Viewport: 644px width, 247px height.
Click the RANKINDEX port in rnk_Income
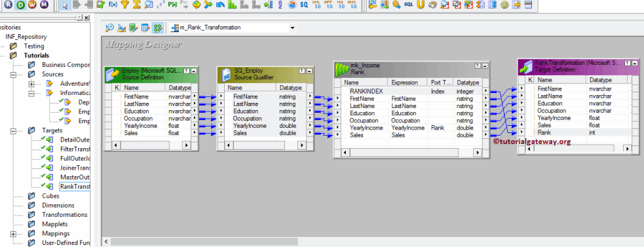(x=366, y=91)
